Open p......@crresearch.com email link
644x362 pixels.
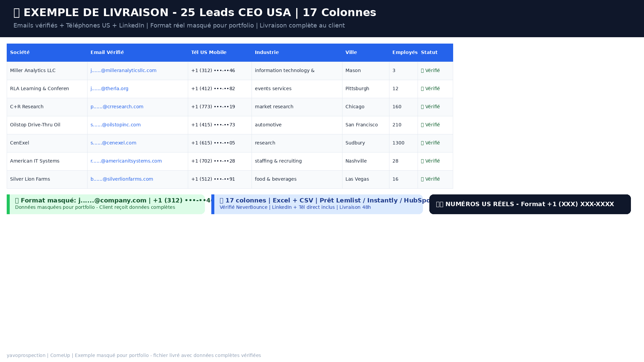coord(117,107)
